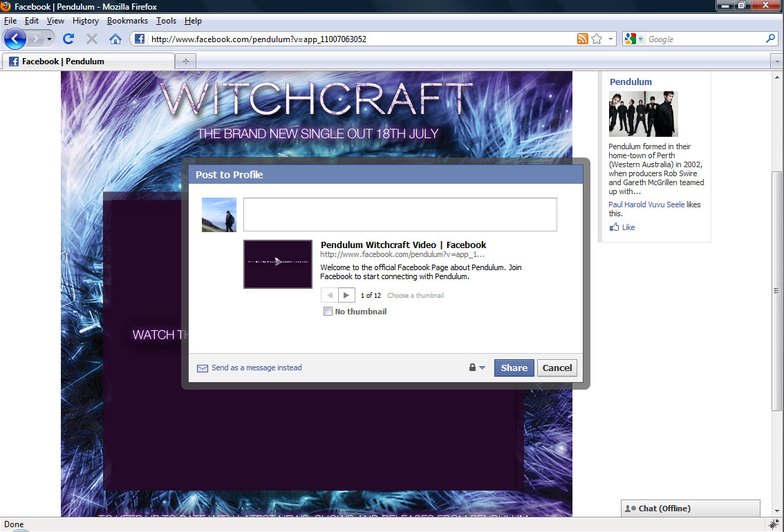Click Facebook favicon in address bar

140,39
